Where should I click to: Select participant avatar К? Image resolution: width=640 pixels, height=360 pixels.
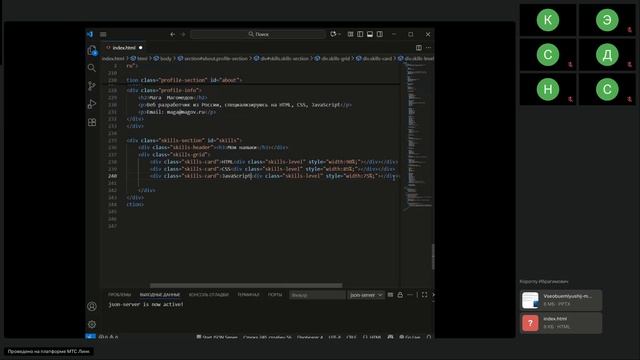pyautogui.click(x=547, y=20)
